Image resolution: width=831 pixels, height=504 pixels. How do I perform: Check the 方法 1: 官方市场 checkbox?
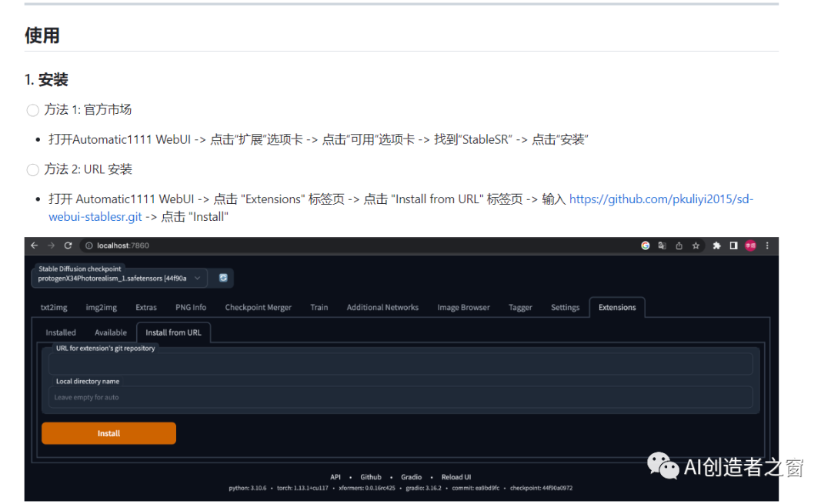coord(32,110)
